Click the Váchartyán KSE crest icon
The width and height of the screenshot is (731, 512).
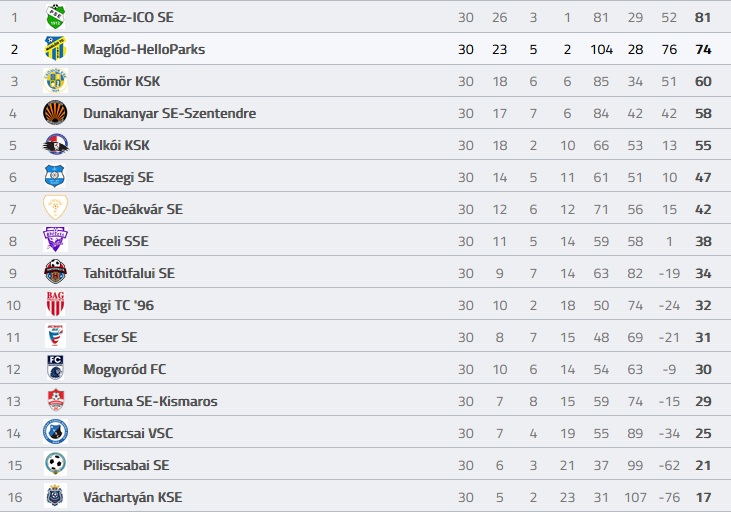[x=55, y=496]
